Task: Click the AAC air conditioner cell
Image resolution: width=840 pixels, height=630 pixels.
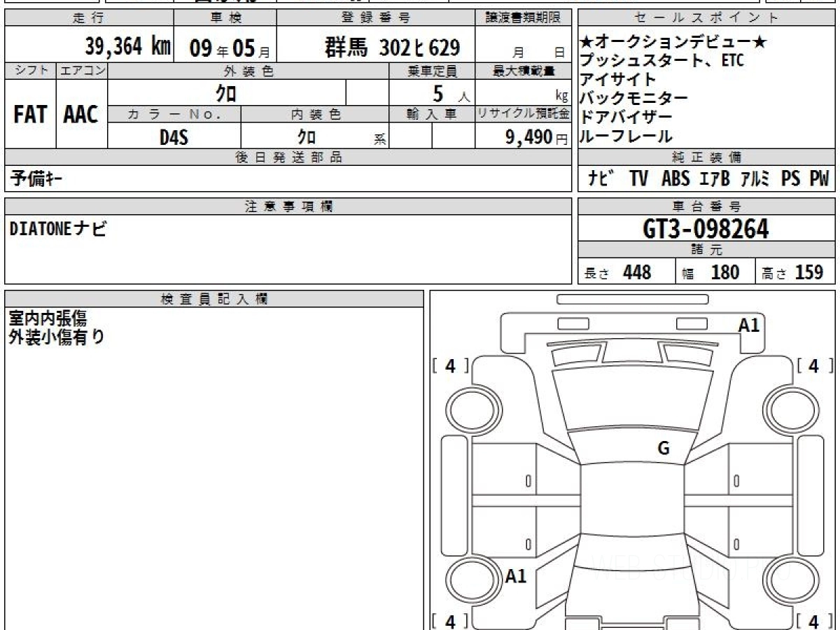Action: click(x=81, y=115)
